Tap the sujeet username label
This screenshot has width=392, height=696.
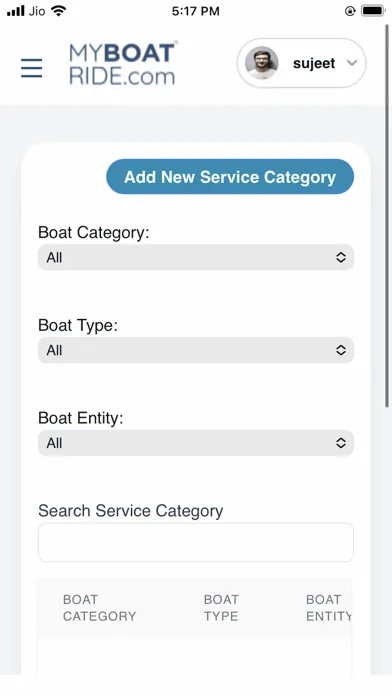[314, 63]
